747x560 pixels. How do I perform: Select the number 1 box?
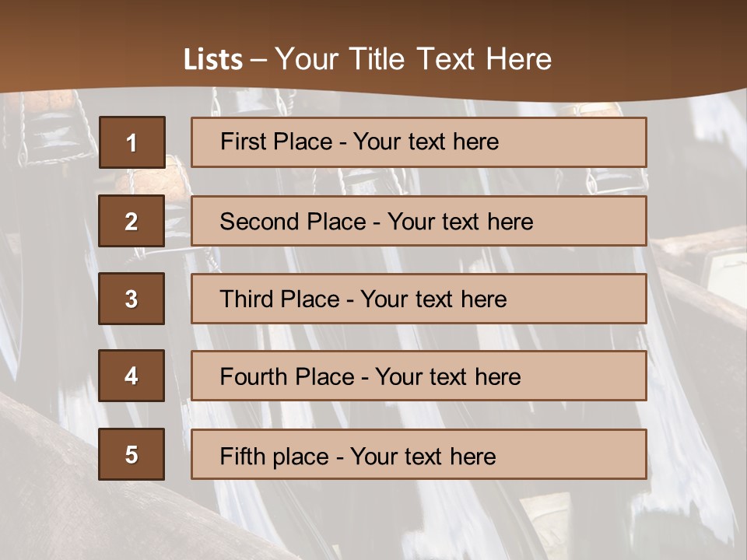click(132, 142)
